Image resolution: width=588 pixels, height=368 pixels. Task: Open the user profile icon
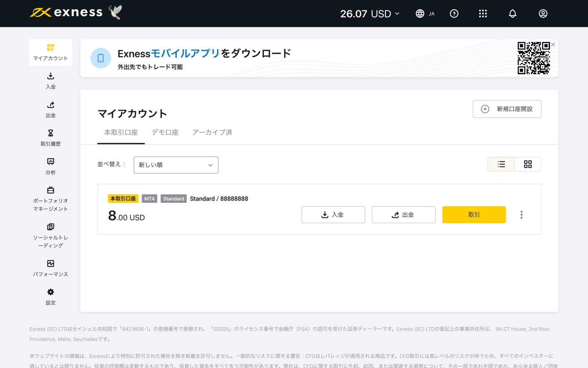[x=543, y=14]
